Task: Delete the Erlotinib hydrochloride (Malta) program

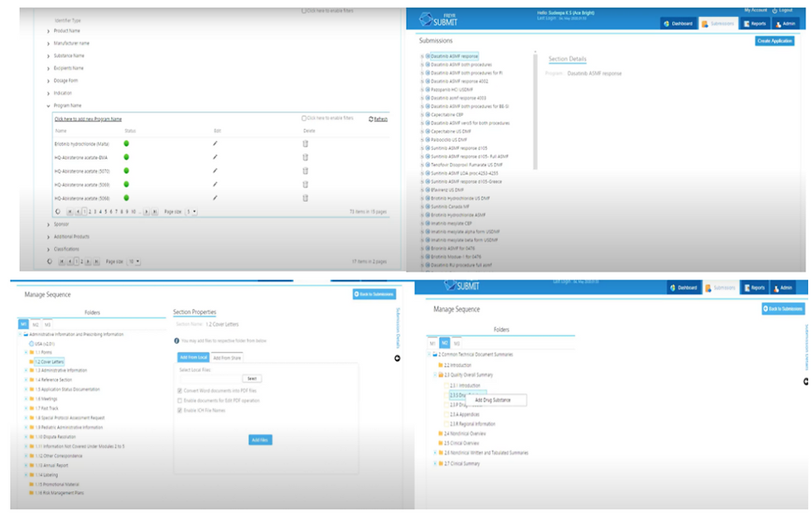Action: pos(306,143)
